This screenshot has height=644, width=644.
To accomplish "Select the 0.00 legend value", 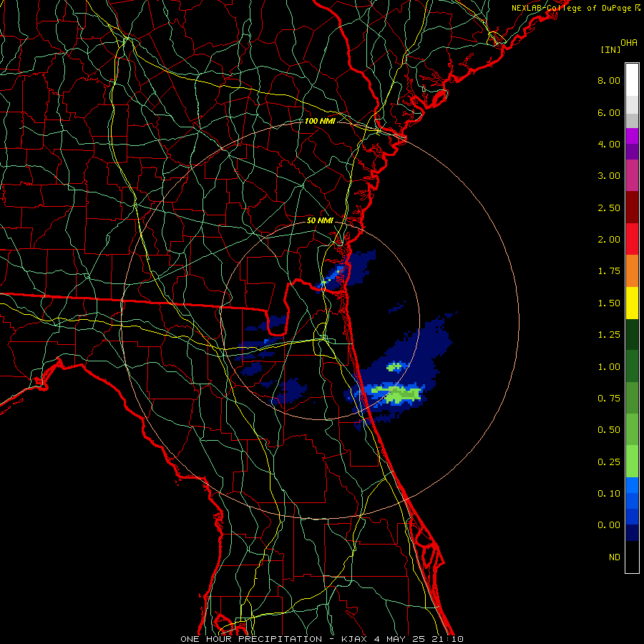I will pyautogui.click(x=609, y=525).
